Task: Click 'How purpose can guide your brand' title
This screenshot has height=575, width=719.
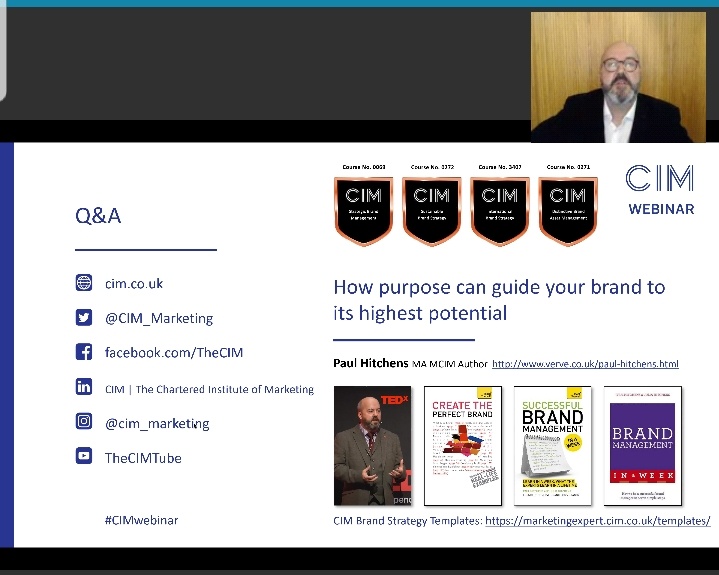Action: click(499, 300)
